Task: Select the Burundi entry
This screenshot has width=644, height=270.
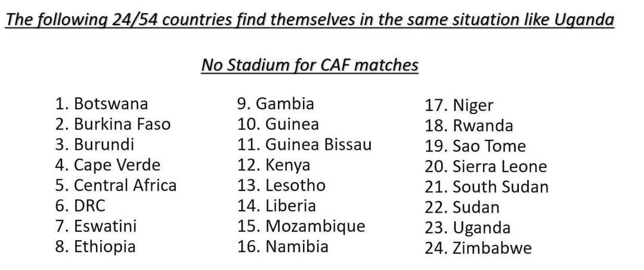Action: pyautogui.click(x=95, y=145)
